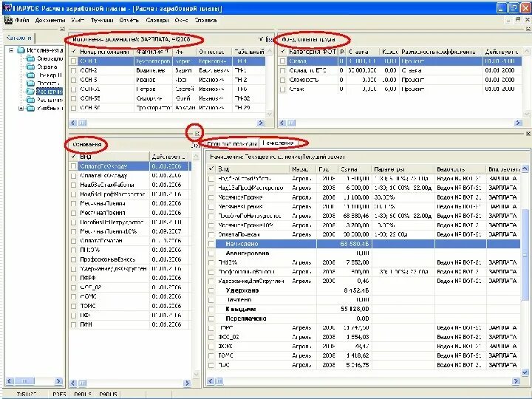Click right scroll arrow under the Начисления table
Viewport: 532px width, 399px height.
coord(516,381)
